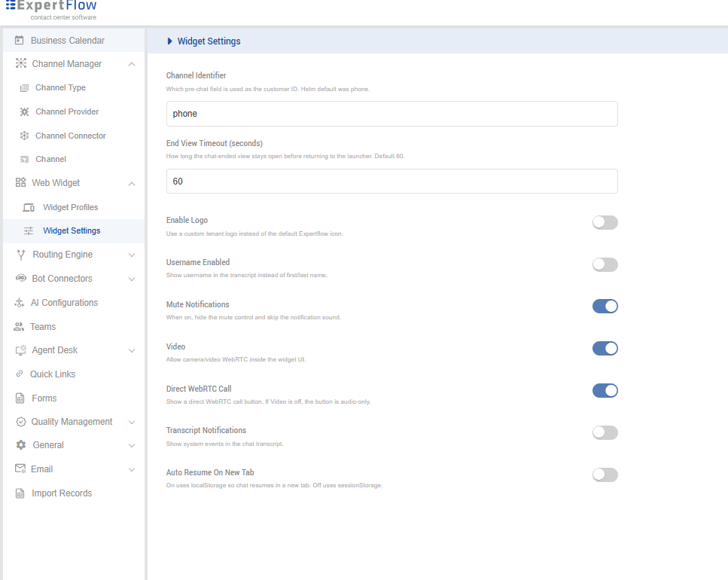Enable the Enable Logo toggle

click(x=605, y=222)
